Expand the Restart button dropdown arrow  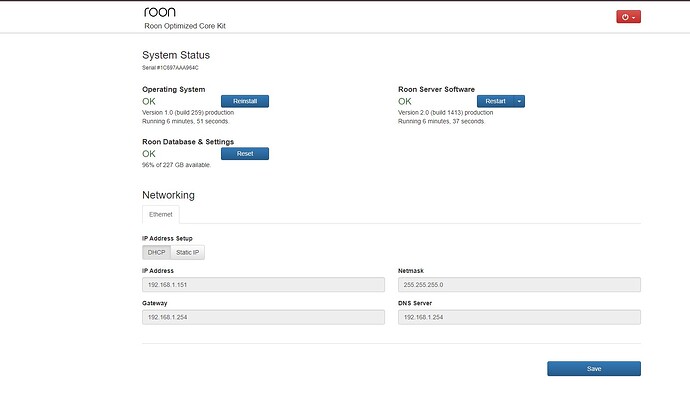[x=519, y=101]
